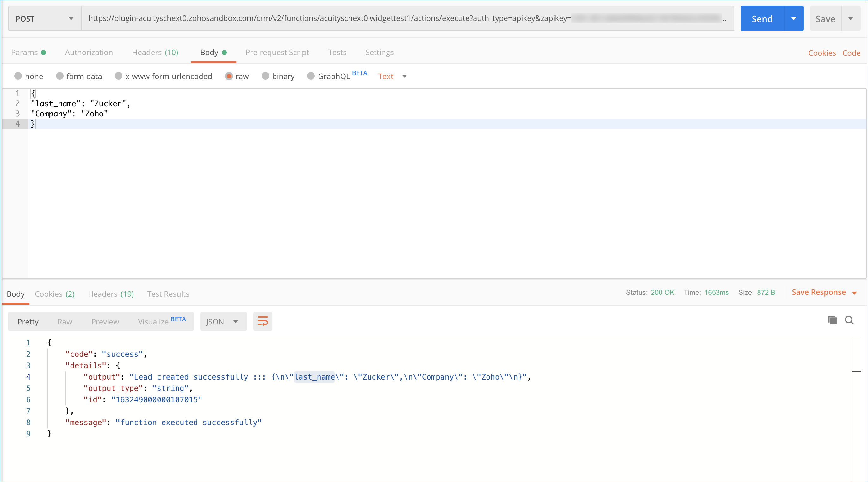The width and height of the screenshot is (868, 482).
Task: Select the form-data radio button
Action: pyautogui.click(x=60, y=76)
